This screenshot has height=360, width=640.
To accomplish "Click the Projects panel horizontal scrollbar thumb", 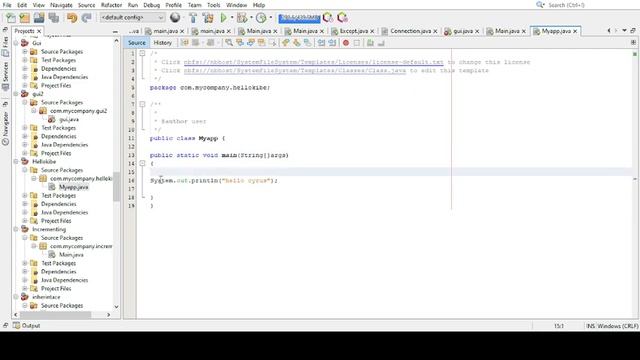I will click(55, 315).
